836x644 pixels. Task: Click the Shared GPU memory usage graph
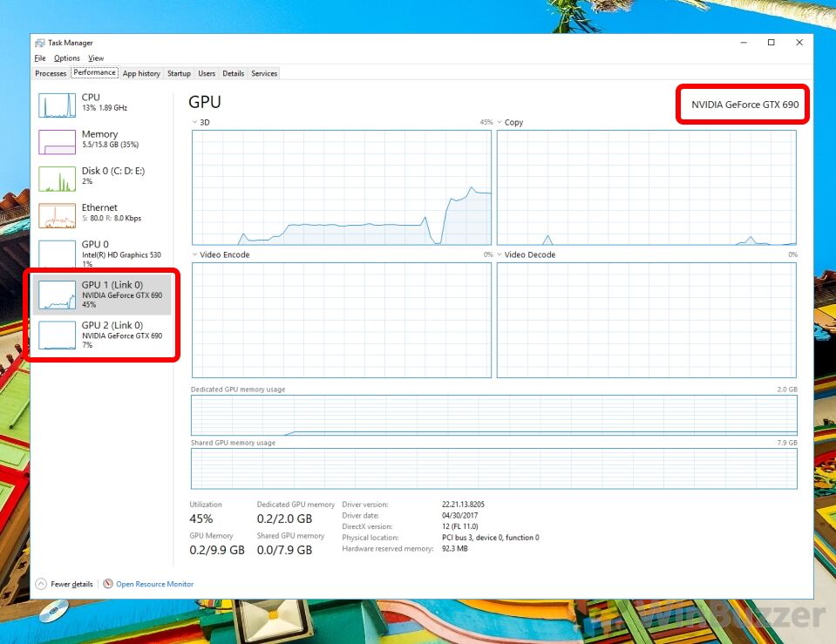(x=494, y=469)
